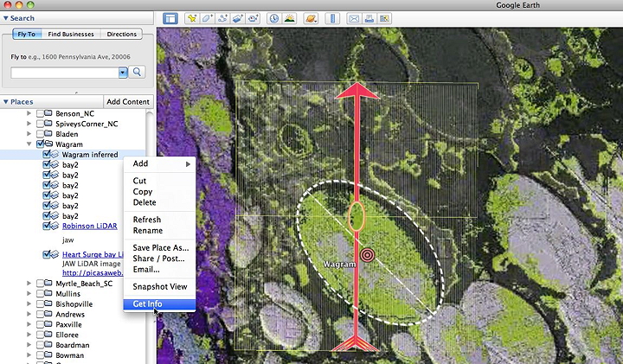This screenshot has height=364, width=623.
Task: Open the historical imagery clock icon
Action: tap(273, 17)
